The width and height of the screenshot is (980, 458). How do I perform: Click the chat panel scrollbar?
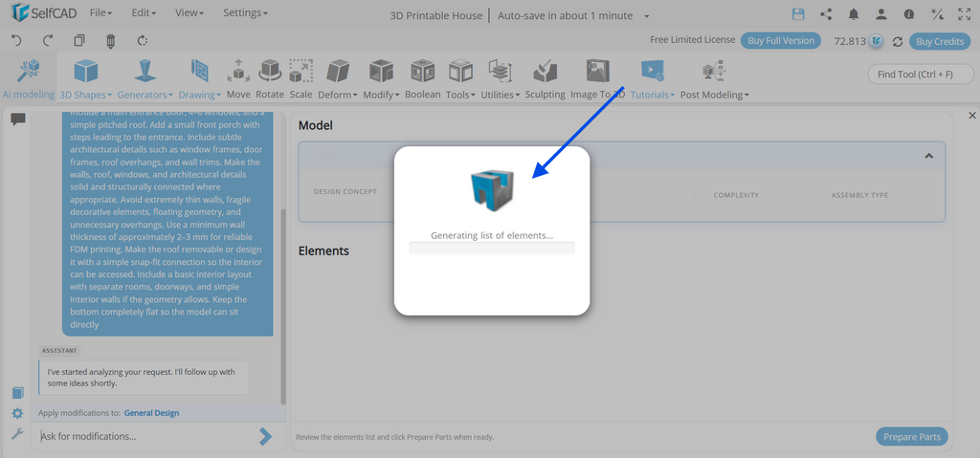(x=283, y=306)
